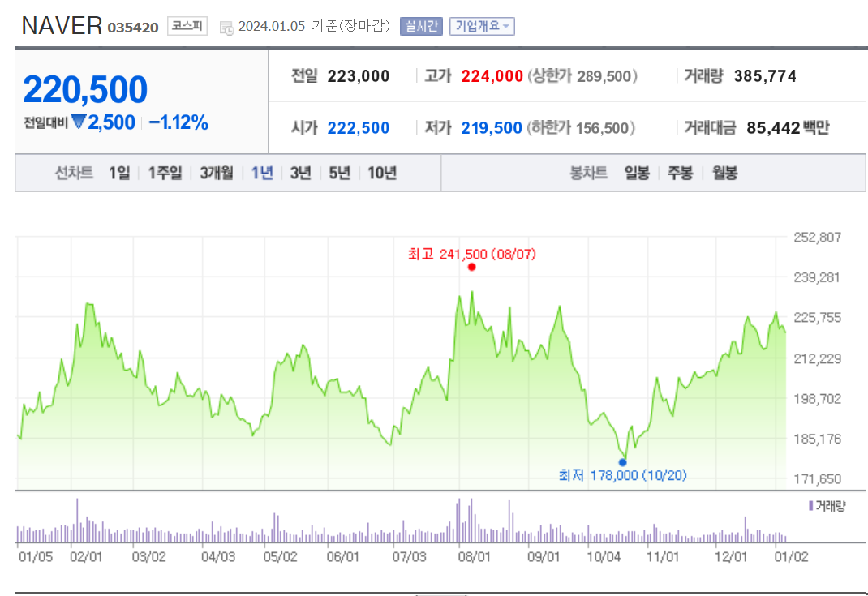Click the 225,755 y-axis label

tap(817, 318)
